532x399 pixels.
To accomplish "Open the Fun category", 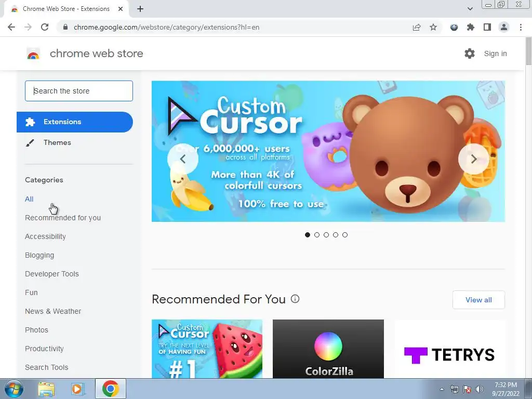I will [31, 292].
